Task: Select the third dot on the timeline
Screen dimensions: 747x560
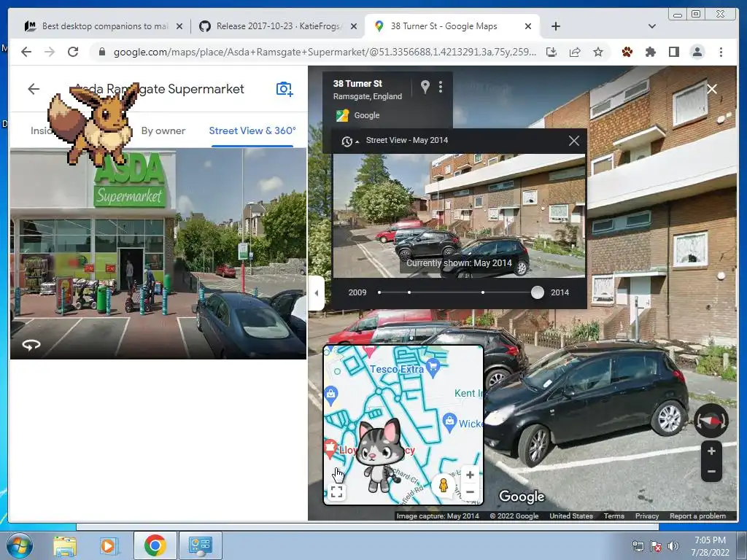Action: tap(483, 292)
